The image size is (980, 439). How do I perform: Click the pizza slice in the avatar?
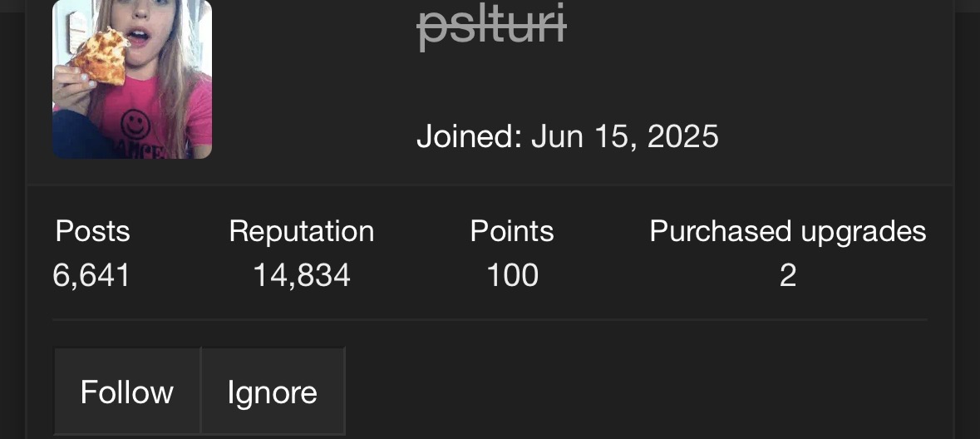point(100,57)
